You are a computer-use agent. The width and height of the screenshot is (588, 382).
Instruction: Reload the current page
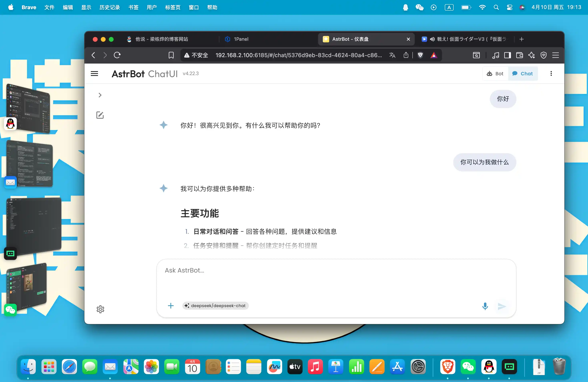(x=117, y=55)
